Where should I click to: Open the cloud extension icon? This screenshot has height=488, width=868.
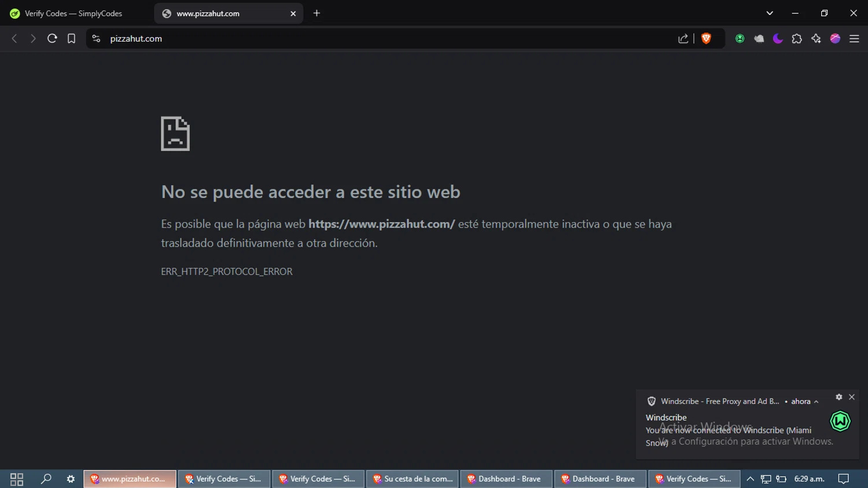(x=759, y=39)
